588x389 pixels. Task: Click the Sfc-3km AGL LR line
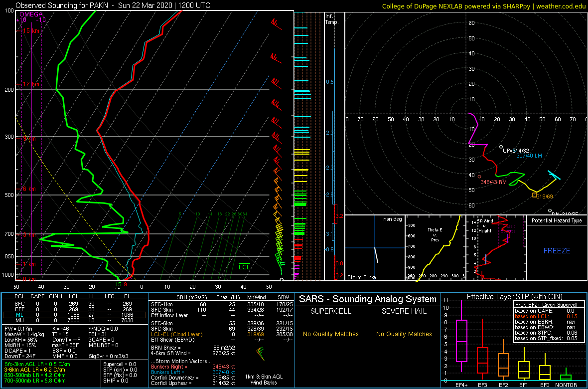pos(37,364)
